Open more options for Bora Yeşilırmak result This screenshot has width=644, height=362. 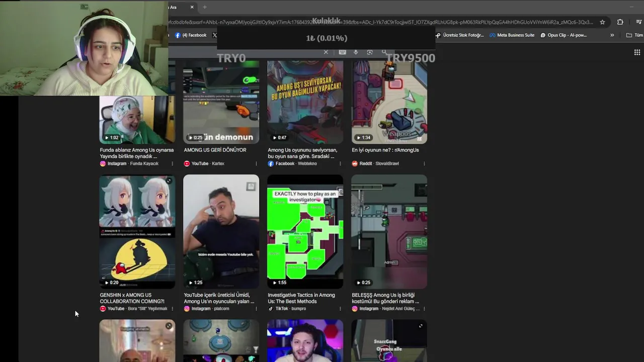click(x=172, y=309)
